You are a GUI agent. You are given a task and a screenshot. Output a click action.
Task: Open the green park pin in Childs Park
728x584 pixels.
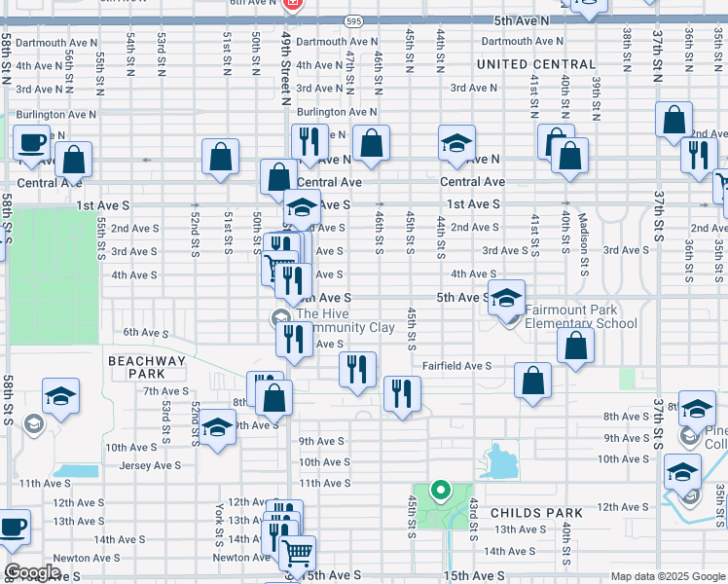pos(441,492)
